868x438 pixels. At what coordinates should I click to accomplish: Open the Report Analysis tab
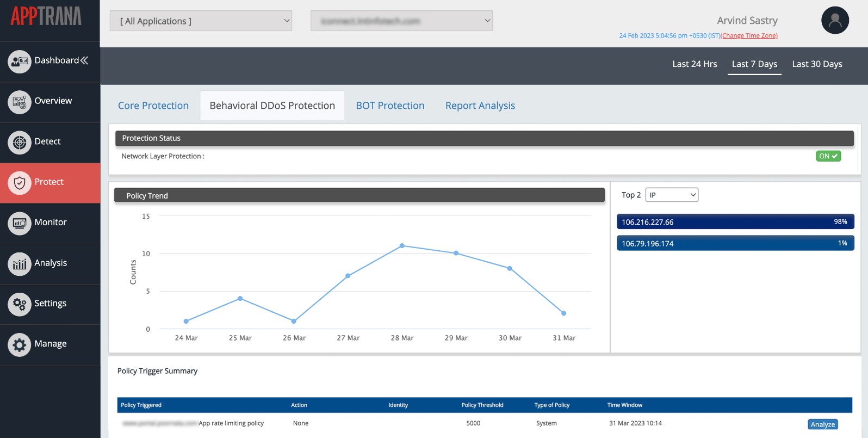[x=480, y=106]
